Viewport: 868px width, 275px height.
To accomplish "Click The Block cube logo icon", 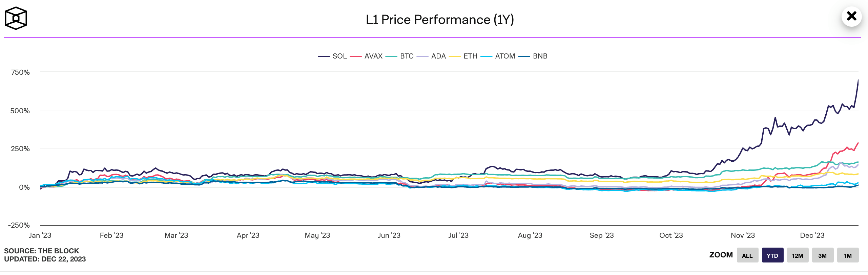I will click(x=16, y=18).
